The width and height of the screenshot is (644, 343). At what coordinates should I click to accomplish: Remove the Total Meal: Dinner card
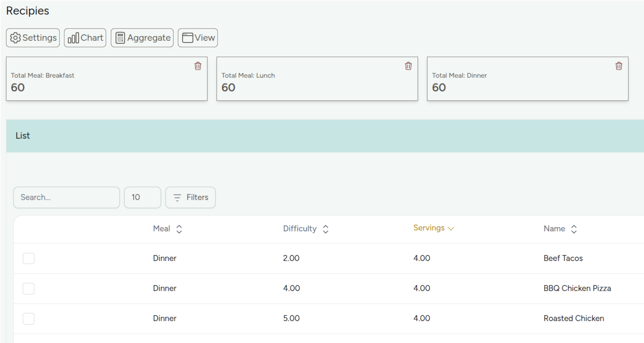619,66
